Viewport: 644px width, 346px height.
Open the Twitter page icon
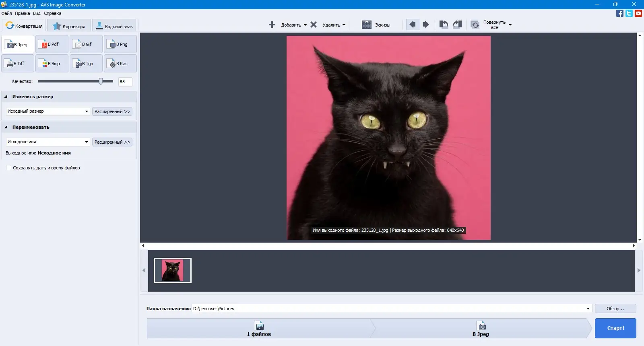pos(629,13)
